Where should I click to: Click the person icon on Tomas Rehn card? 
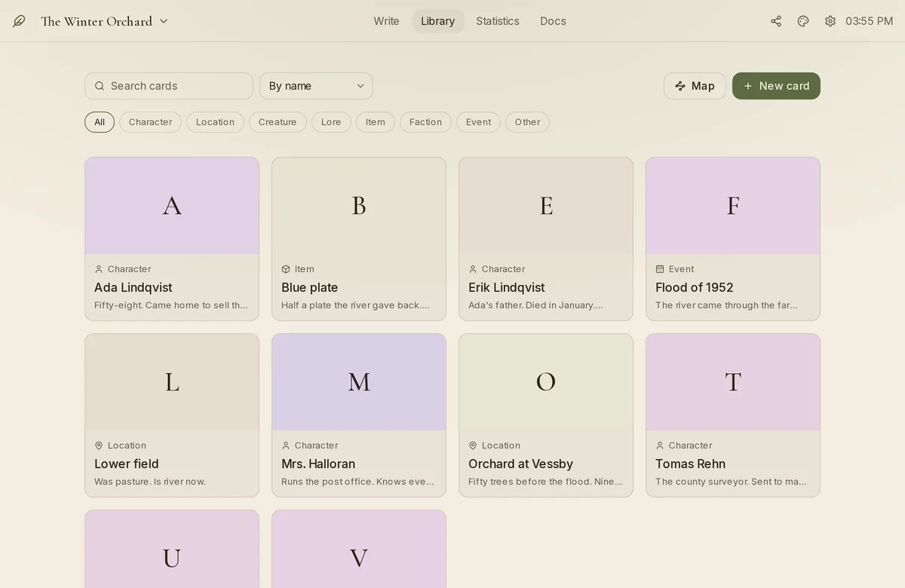point(660,446)
